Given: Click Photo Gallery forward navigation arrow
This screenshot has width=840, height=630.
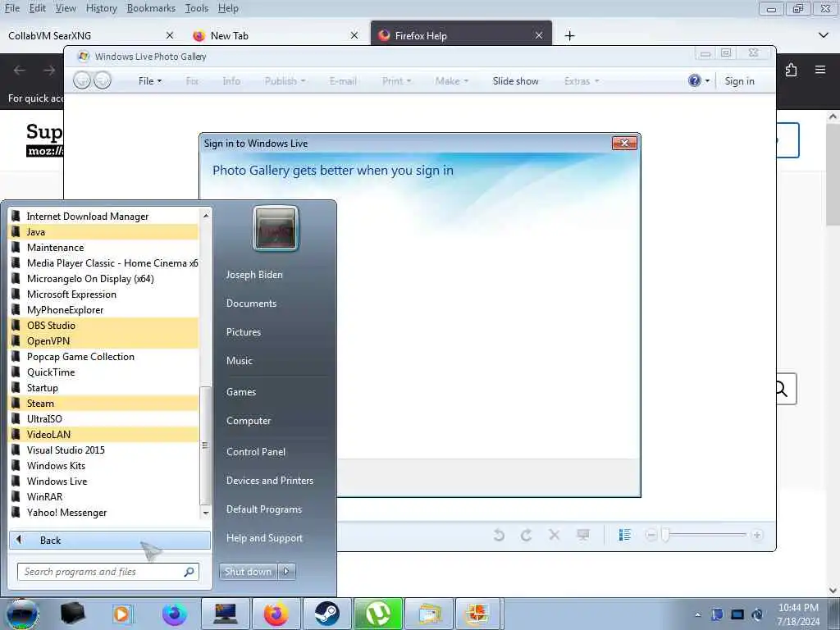Looking at the screenshot, I should [103, 80].
